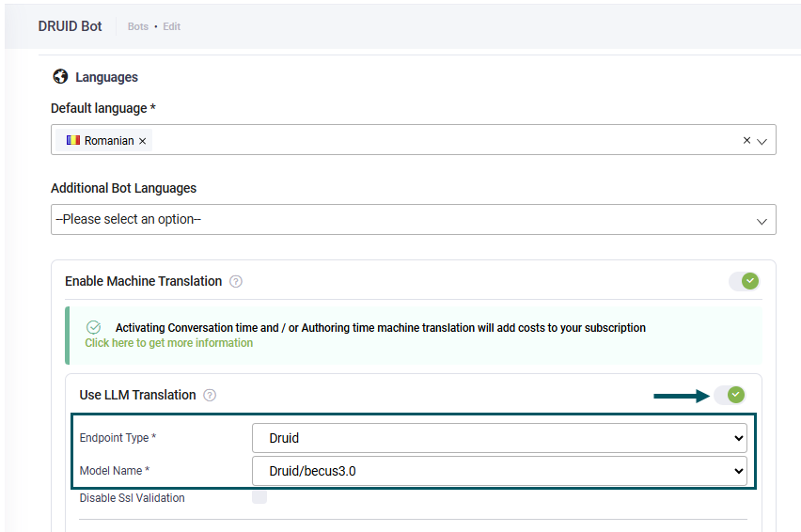This screenshot has width=801, height=532.
Task: Go to the Bots breadcrumb
Action: (138, 26)
